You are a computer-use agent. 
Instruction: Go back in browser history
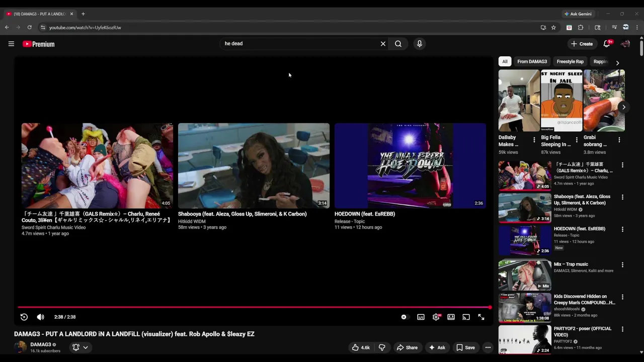7,28
